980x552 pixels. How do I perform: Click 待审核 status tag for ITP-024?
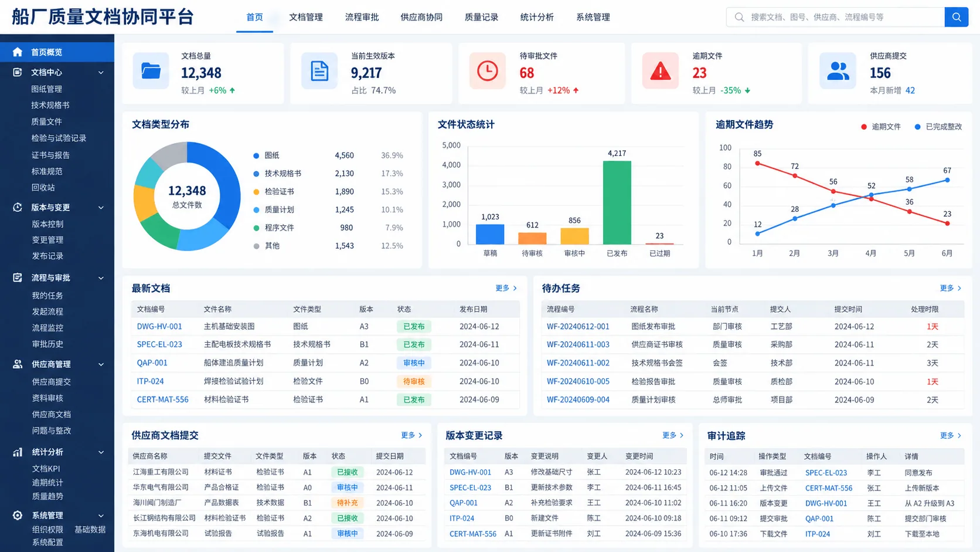tap(414, 381)
